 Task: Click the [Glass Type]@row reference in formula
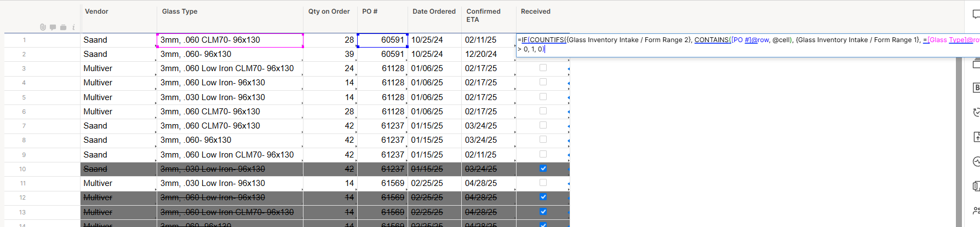954,40
